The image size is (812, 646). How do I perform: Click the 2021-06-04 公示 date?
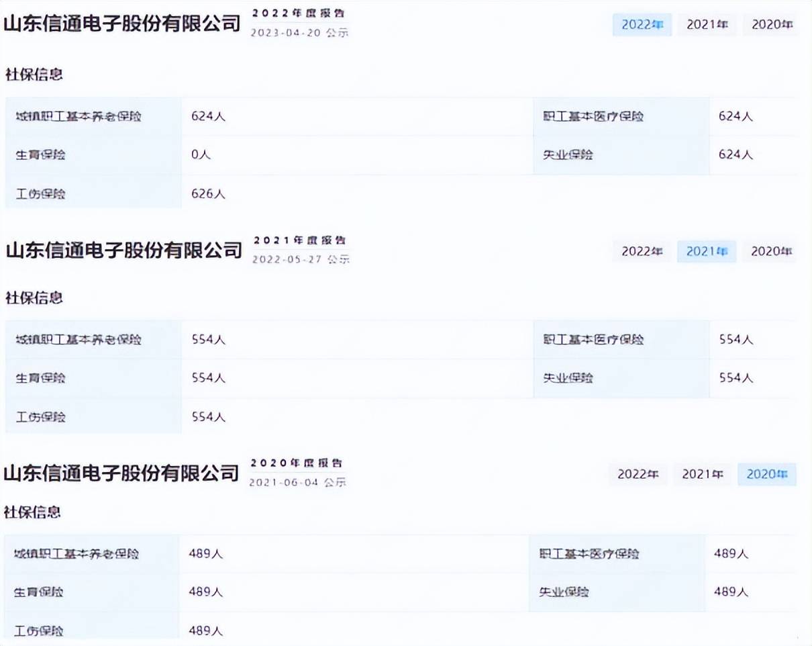coord(298,482)
